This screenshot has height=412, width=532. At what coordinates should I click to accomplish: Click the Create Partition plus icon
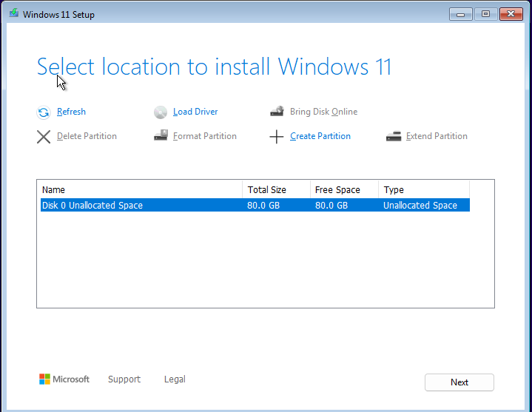pyautogui.click(x=277, y=137)
